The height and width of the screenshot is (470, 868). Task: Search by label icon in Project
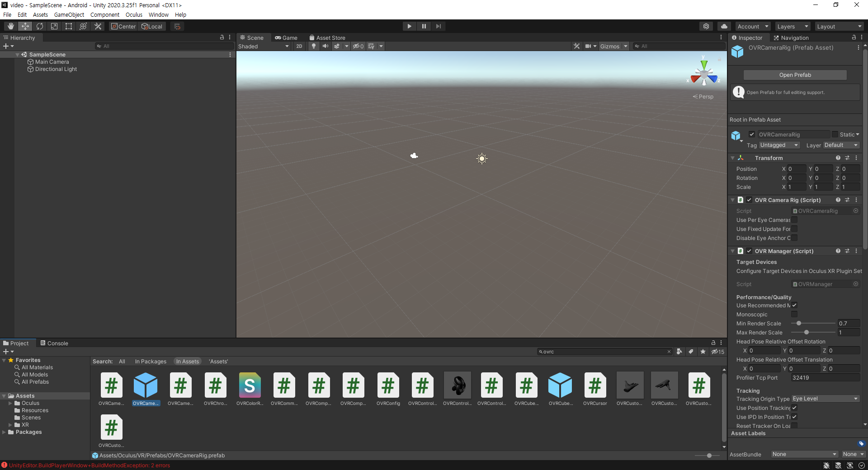pos(691,352)
